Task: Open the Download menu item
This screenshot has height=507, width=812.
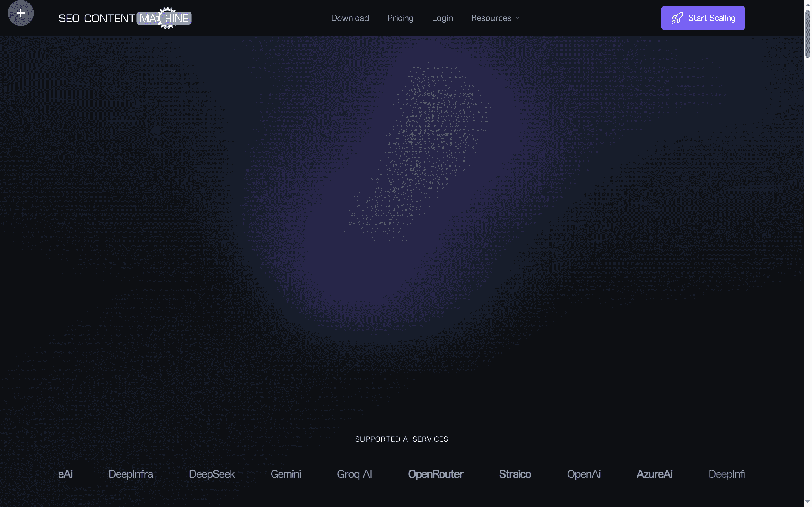Action: 350,18
